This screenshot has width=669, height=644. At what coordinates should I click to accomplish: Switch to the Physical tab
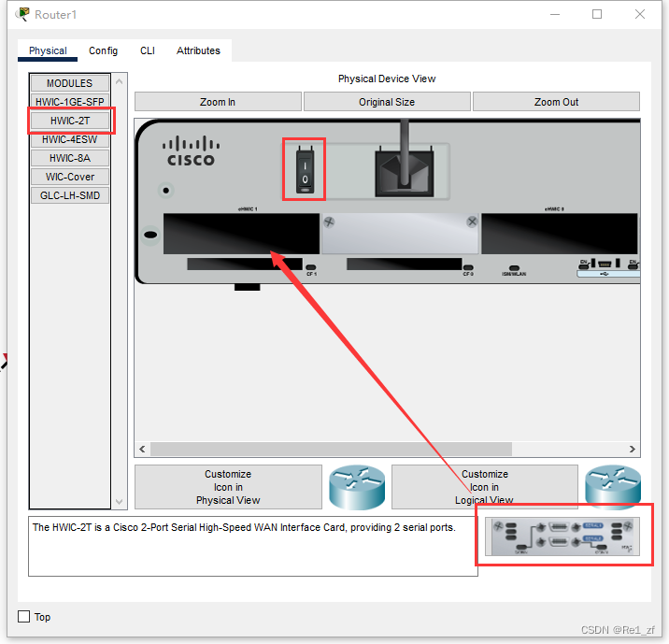[x=48, y=50]
